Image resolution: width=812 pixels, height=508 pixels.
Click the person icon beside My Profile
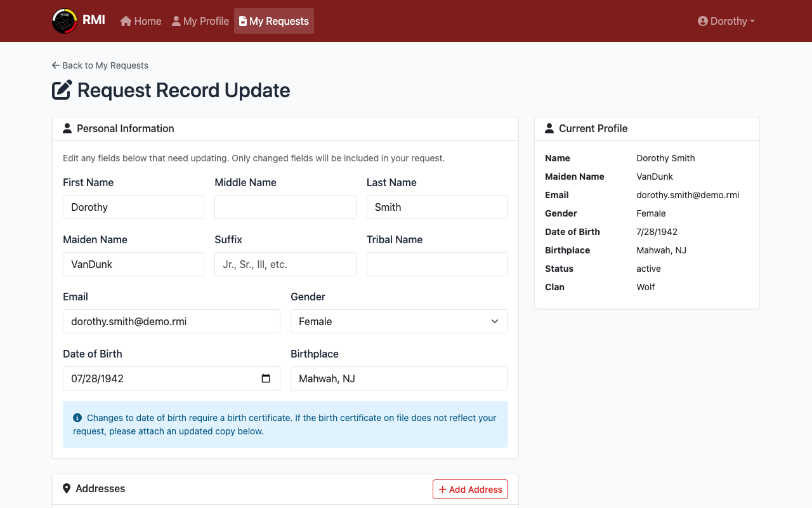point(175,20)
